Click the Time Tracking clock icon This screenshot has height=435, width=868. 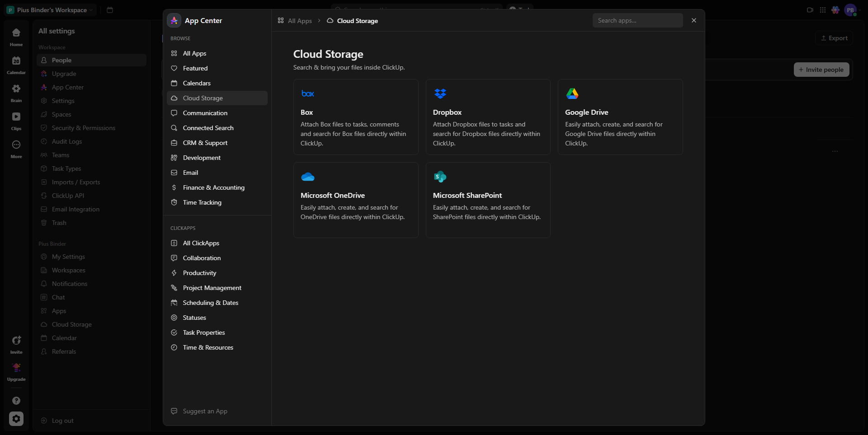click(174, 202)
